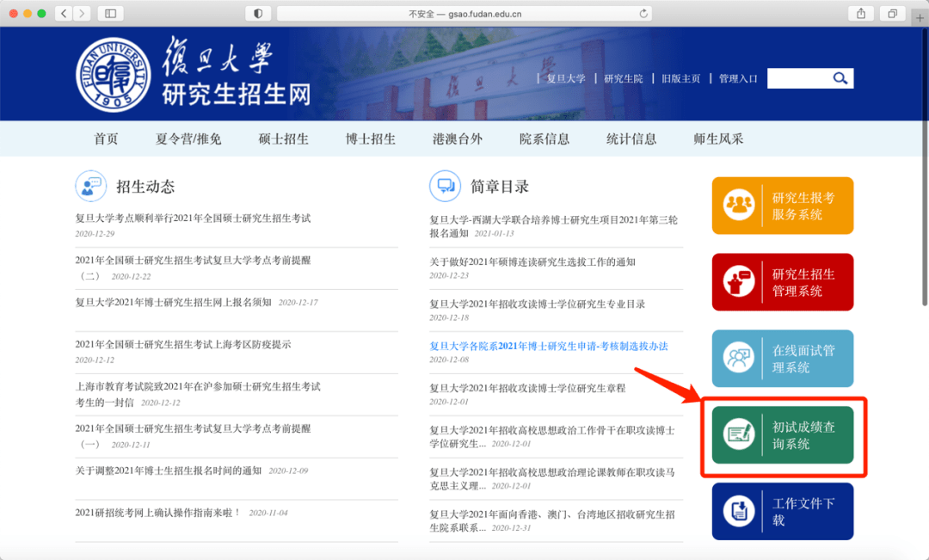Open notice 考点考前提醒（一）

click(x=193, y=436)
